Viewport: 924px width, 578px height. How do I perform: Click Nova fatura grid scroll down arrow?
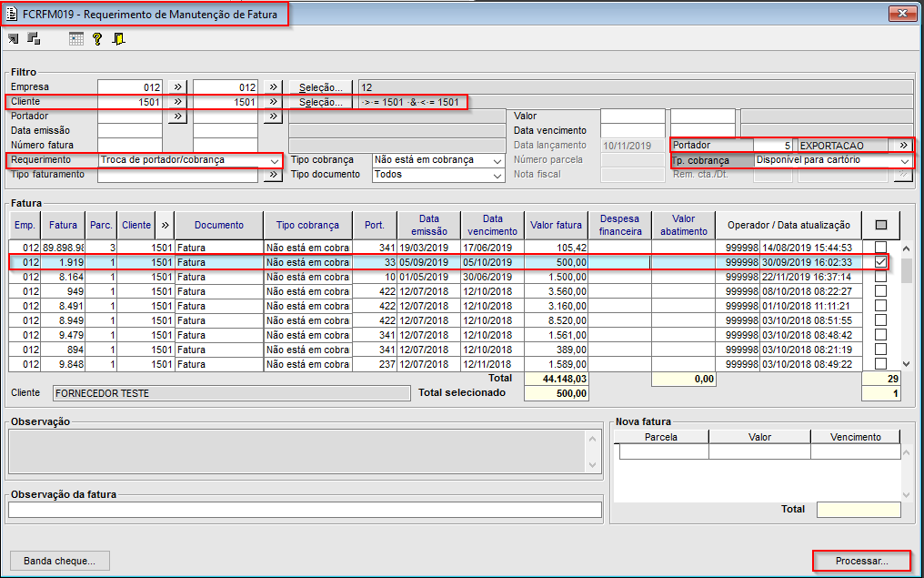click(907, 495)
